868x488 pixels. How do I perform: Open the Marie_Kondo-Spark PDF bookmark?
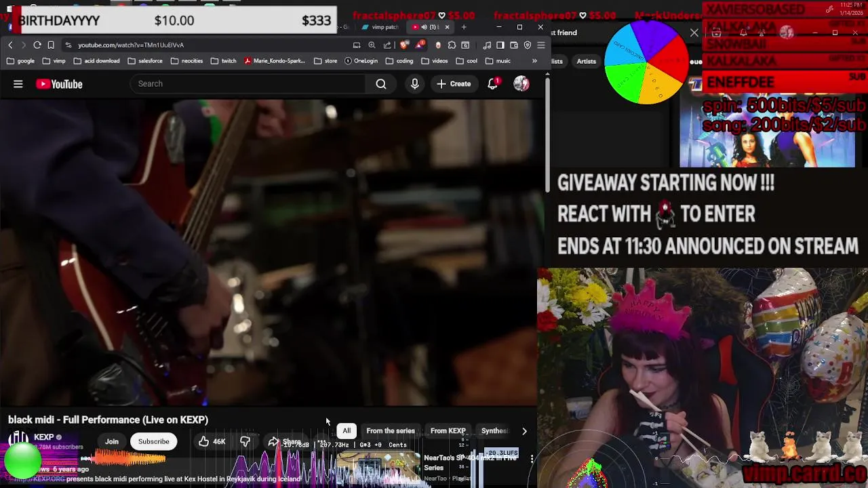pos(275,61)
